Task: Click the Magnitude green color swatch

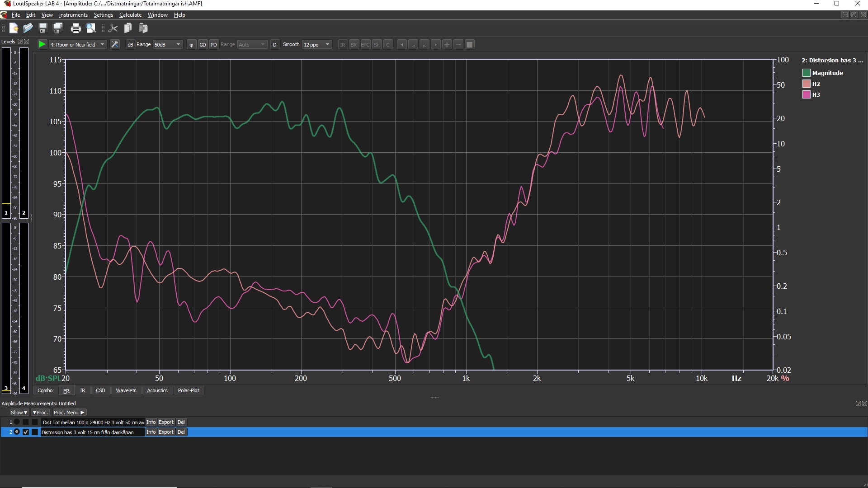Action: point(807,73)
